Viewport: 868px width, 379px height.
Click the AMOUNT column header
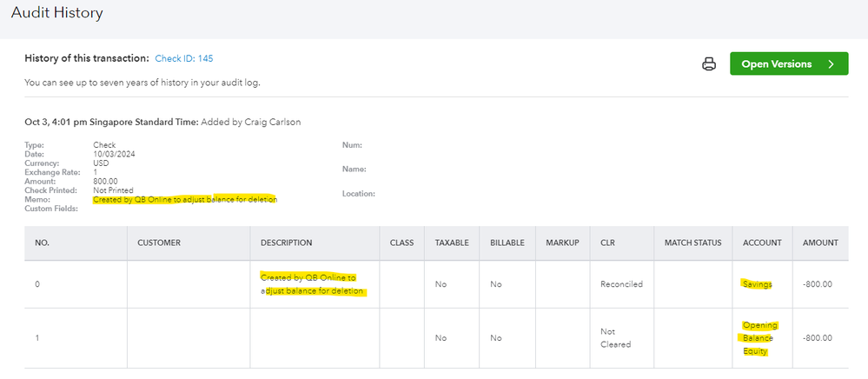[x=821, y=243]
